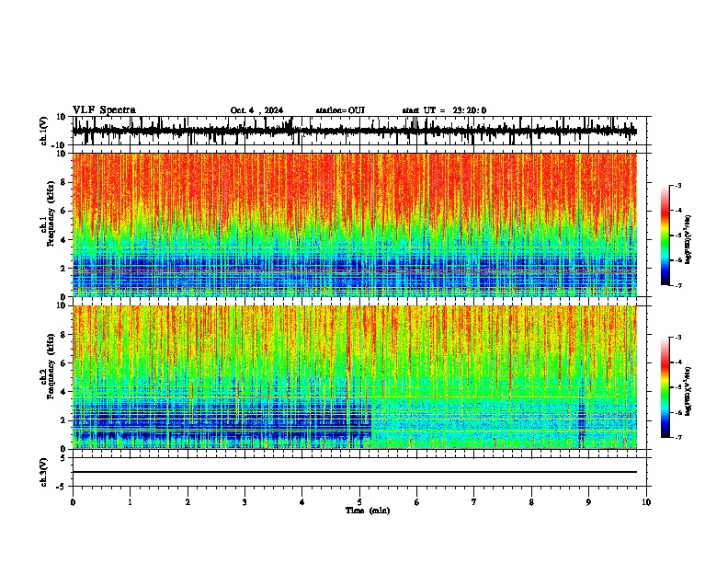Screen dimensions: 728x563
Task: Click the 'start UT = 23:20:0' label
Action: pyautogui.click(x=444, y=110)
